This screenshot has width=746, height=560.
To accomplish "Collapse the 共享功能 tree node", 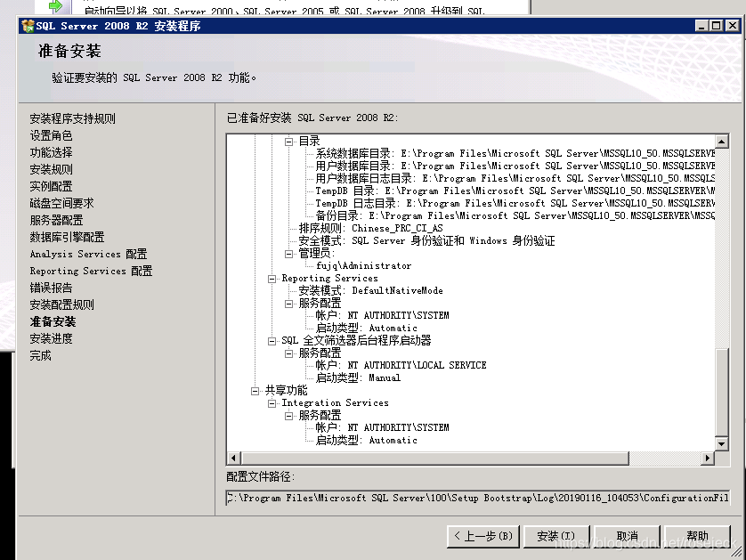I will 255,391.
